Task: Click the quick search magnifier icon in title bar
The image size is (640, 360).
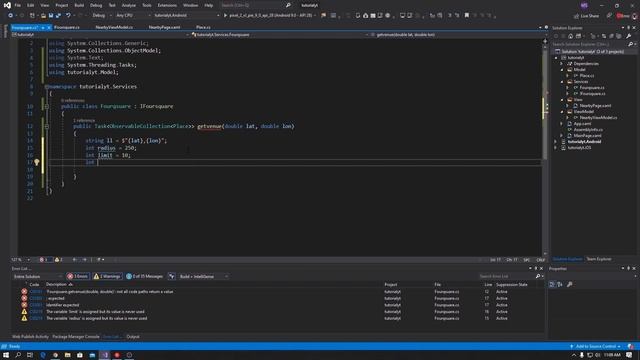Action: (x=288, y=5)
